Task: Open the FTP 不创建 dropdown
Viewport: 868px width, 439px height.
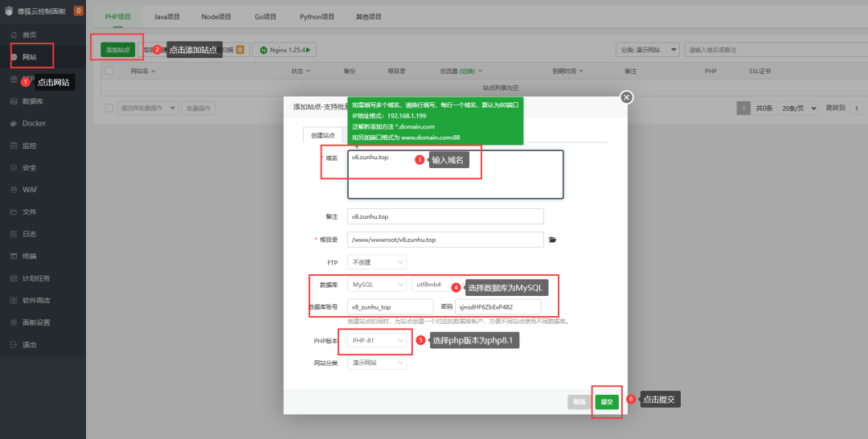Action: [376, 262]
